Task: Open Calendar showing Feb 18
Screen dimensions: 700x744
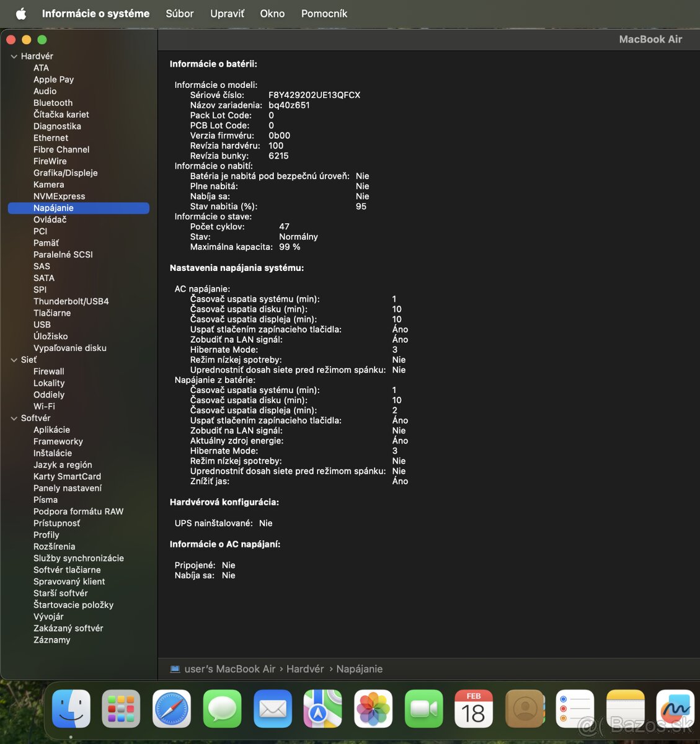Action: coord(474,709)
